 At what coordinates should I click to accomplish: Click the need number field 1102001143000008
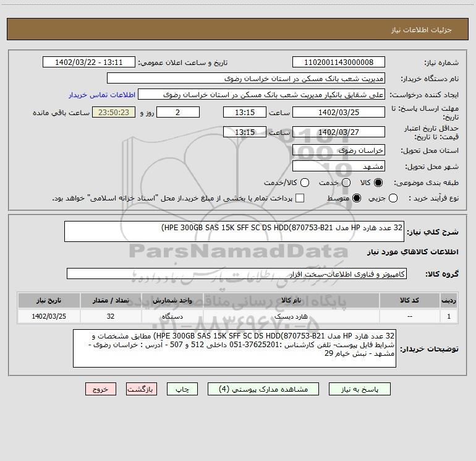[x=339, y=62]
